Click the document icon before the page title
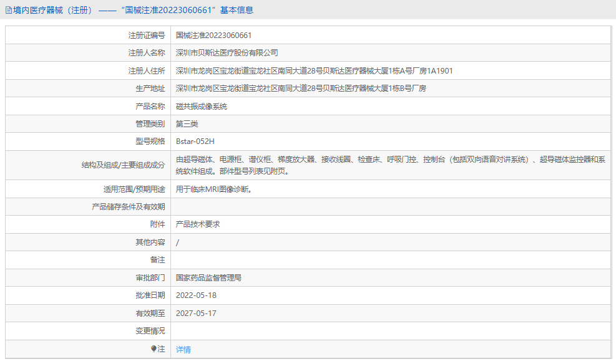616x364 pixels. [7, 10]
